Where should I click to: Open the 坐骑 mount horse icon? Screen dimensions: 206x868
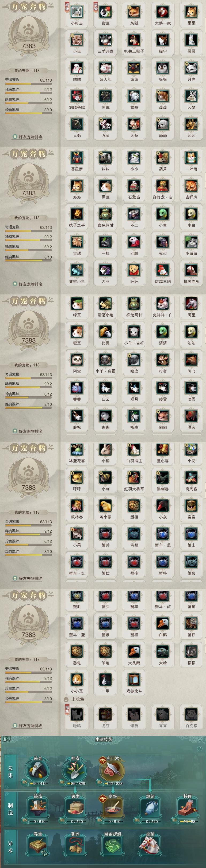(150, 846)
